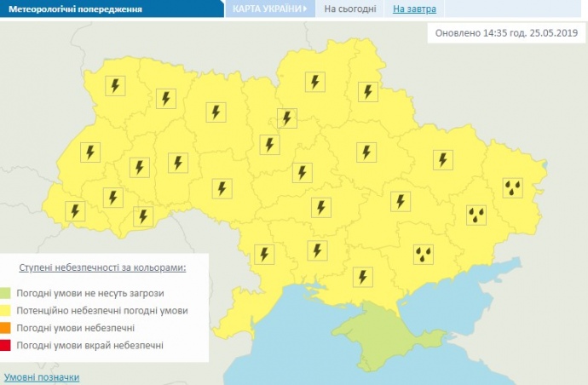
Task: Switch to the На сьогодні tab
Action: pos(349,9)
